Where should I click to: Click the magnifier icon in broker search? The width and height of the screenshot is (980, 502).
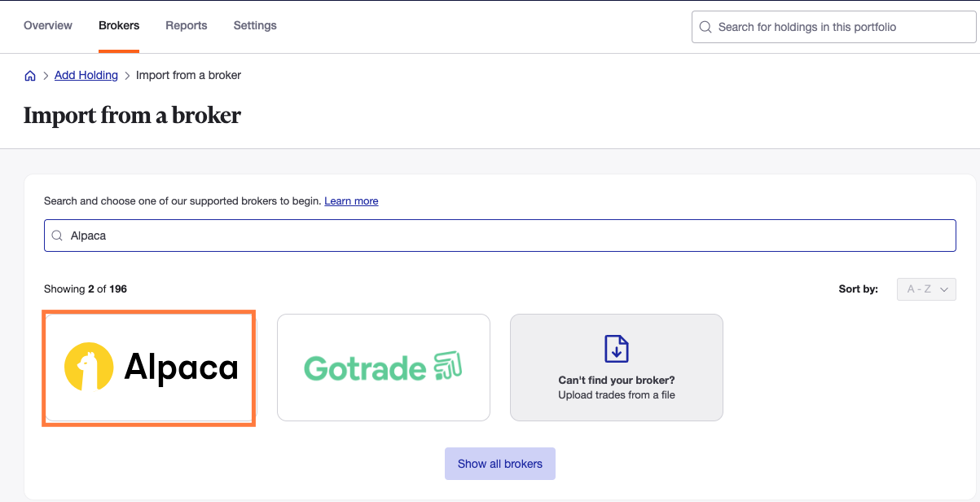58,236
